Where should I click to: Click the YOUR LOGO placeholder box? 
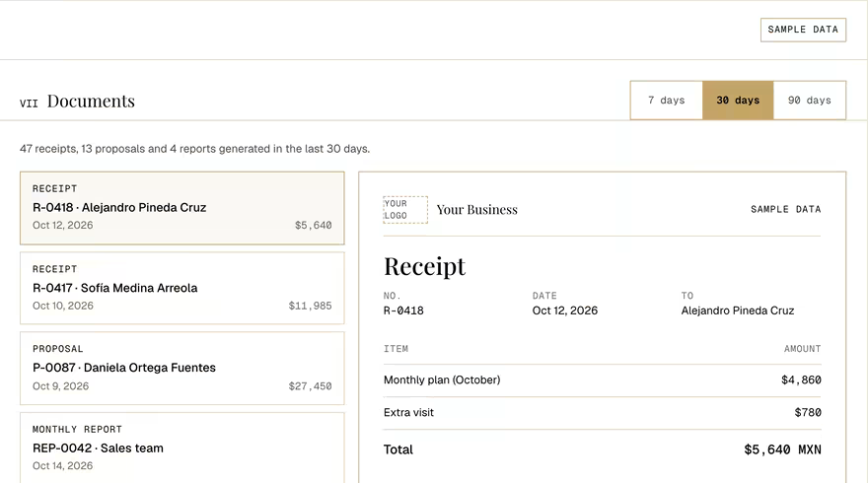tap(405, 210)
